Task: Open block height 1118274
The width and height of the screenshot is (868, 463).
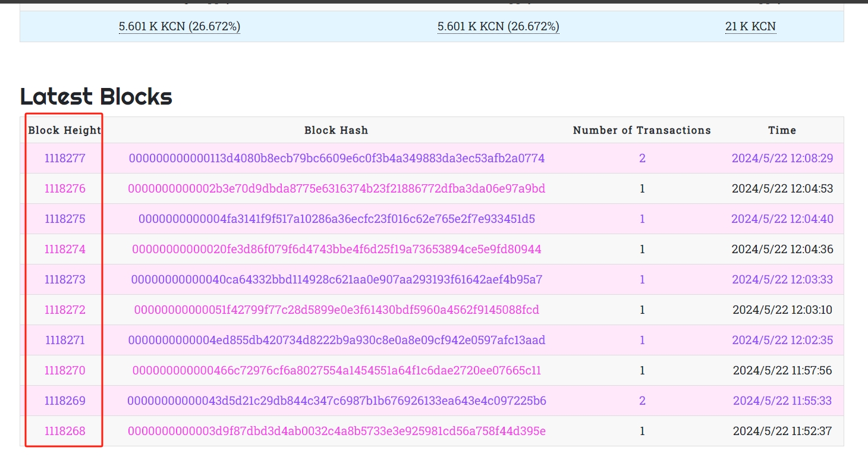Action: tap(65, 250)
